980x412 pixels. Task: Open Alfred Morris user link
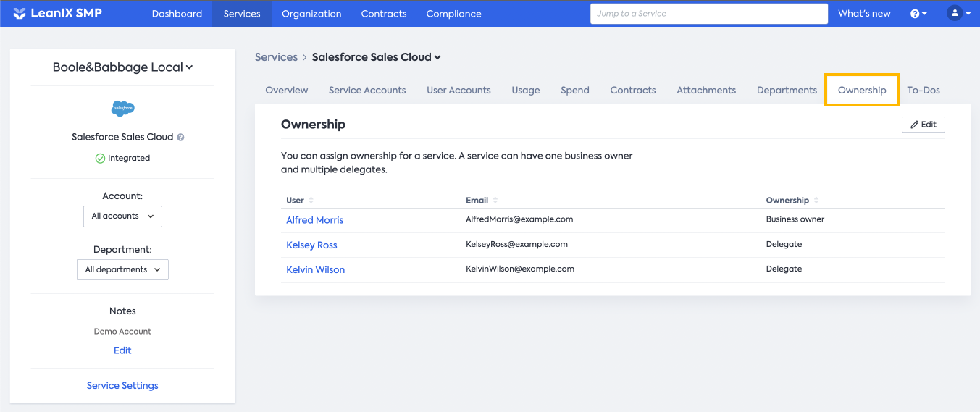[x=315, y=220]
